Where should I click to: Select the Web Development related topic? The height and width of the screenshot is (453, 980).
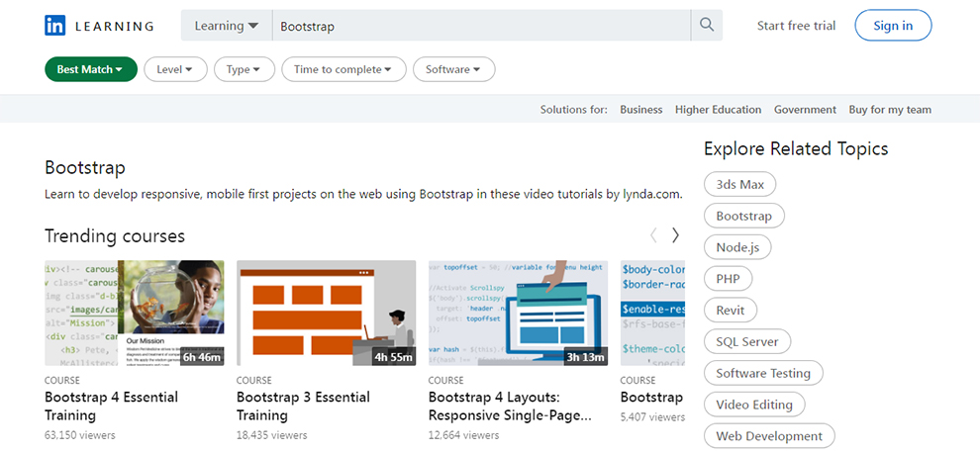pos(769,435)
